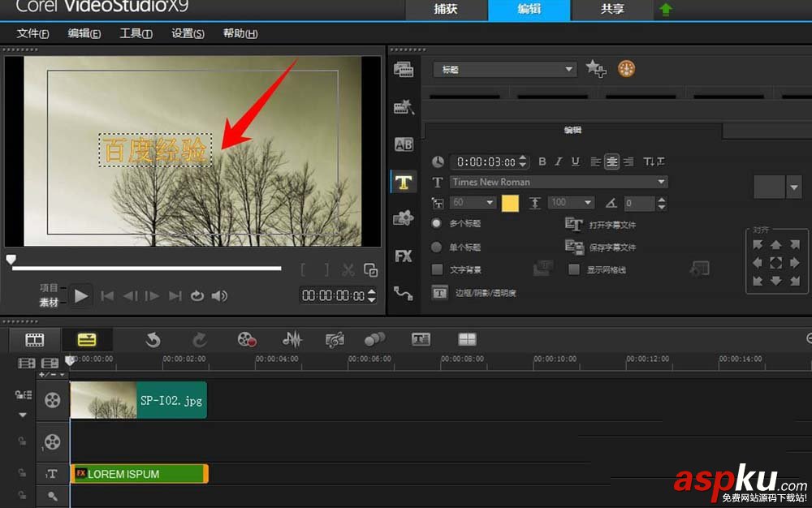Image resolution: width=812 pixels, height=508 pixels.
Task: Open the 工具 menu
Action: [136, 33]
